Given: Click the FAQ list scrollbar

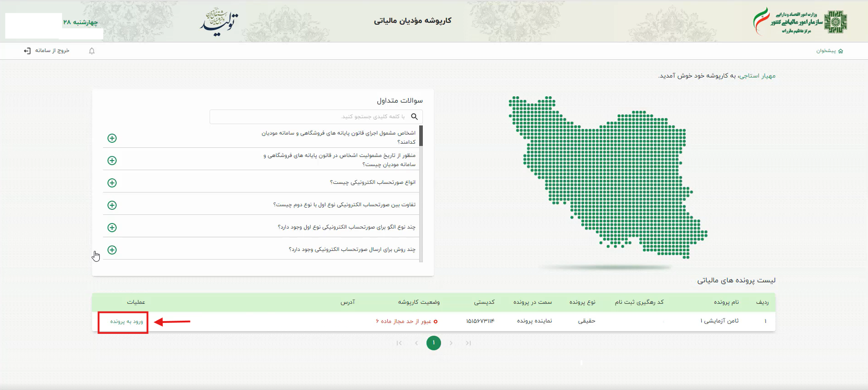Looking at the screenshot, I should [x=421, y=194].
